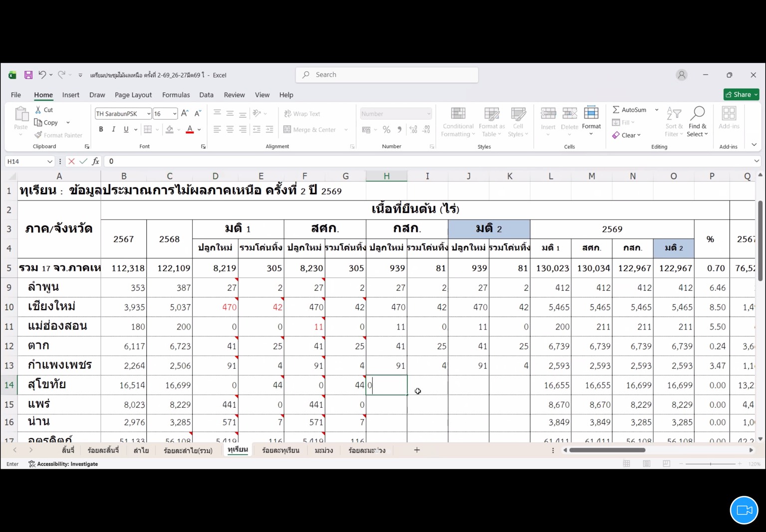Open the Name Box dropdown arrow
766x532 pixels.
tap(49, 161)
